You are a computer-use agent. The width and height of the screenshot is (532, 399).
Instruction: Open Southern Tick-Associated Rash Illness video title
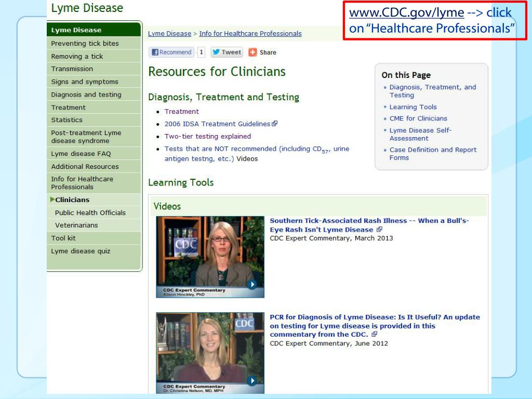[x=369, y=225]
